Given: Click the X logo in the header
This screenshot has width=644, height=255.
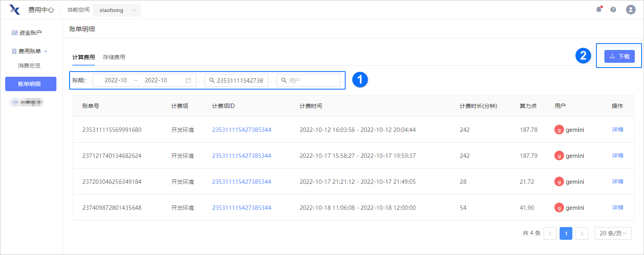Looking at the screenshot, I should pos(14,10).
